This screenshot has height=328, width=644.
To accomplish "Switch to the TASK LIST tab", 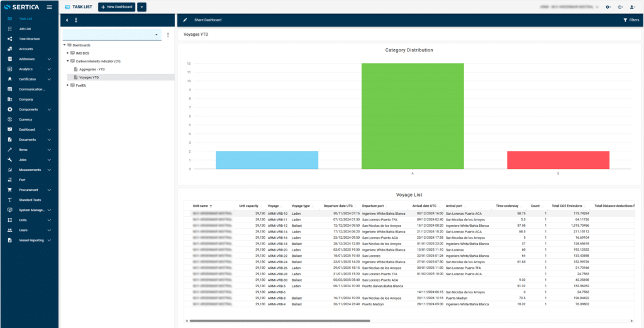I will pos(79,7).
